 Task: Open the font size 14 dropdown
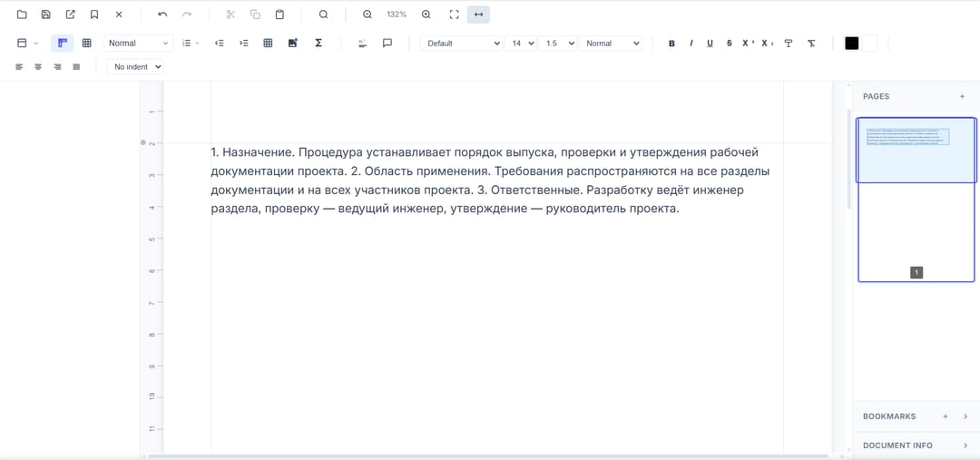(521, 44)
